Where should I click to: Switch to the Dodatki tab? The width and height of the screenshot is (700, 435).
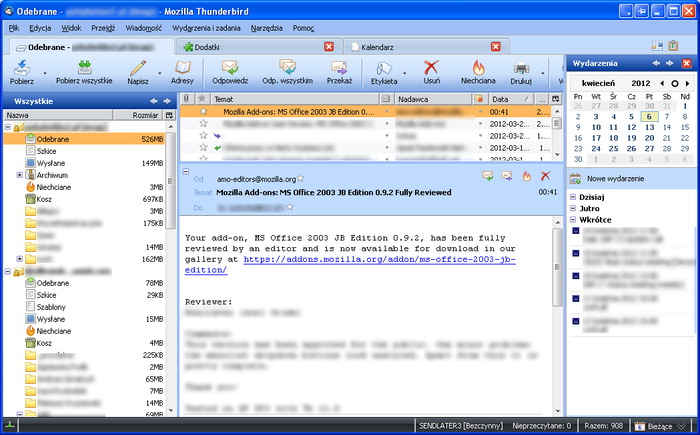click(258, 47)
